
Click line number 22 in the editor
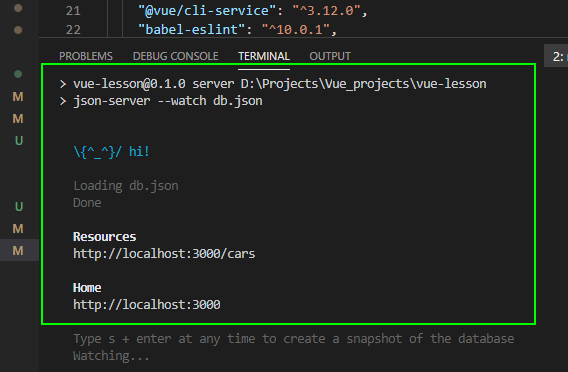(x=73, y=30)
